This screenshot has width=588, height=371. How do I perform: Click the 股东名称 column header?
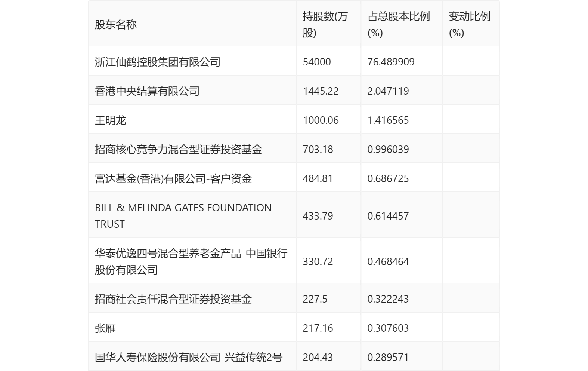pyautogui.click(x=116, y=25)
